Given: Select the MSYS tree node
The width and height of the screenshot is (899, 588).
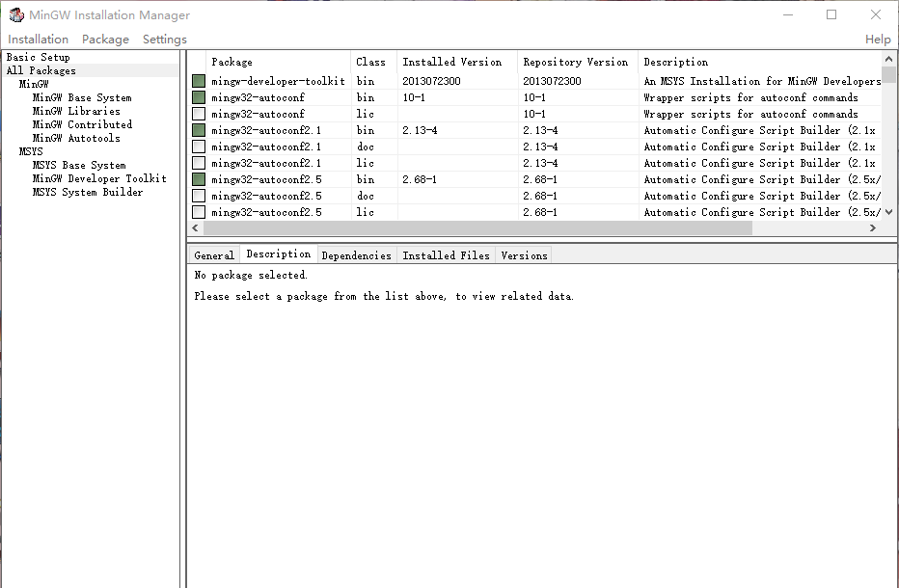Looking at the screenshot, I should tap(31, 151).
